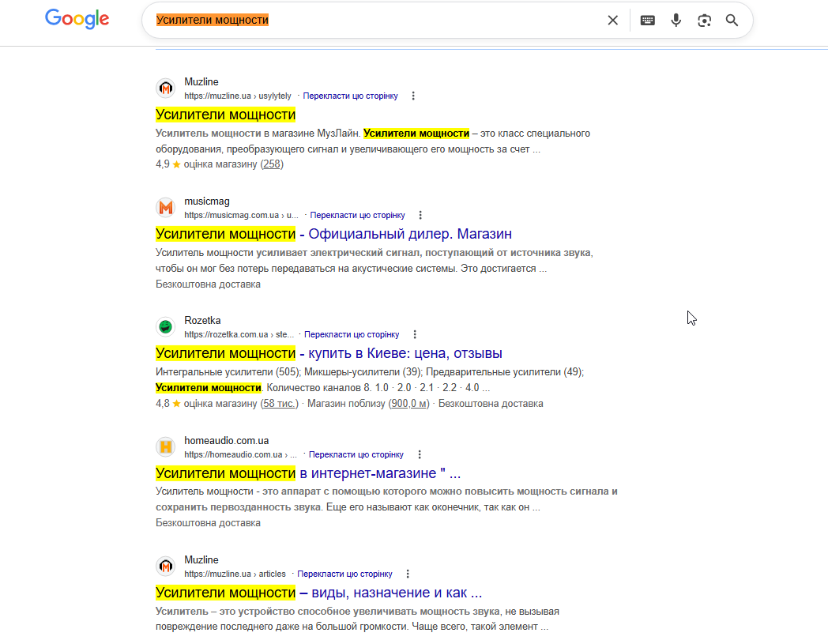
Task: Click URL https://musicmag.com.ua
Action: pyautogui.click(x=241, y=215)
